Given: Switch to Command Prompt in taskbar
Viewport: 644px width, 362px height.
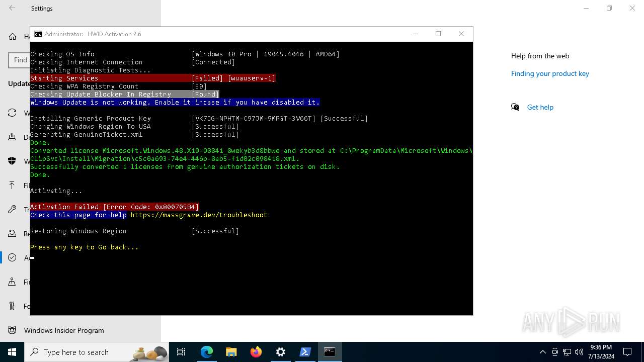Looking at the screenshot, I should 330,352.
